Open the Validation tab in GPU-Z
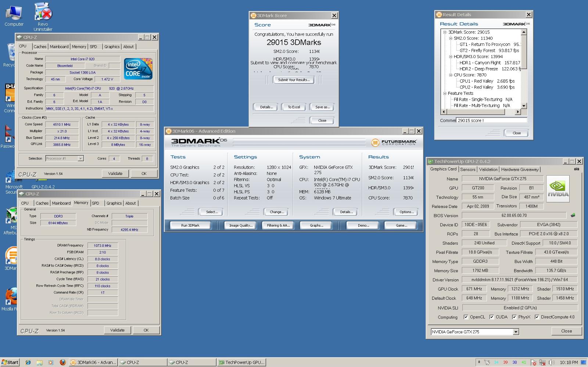Viewport: 588px width, 367px height. click(x=488, y=169)
